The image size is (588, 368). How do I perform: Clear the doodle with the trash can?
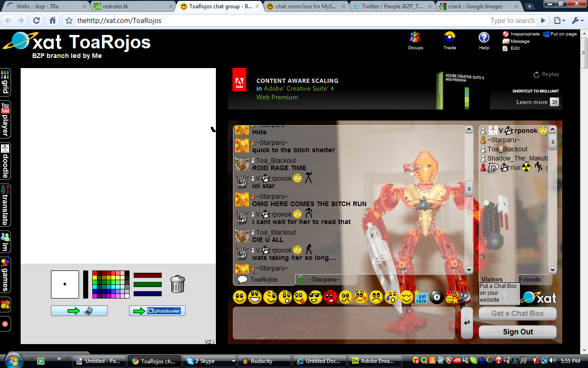point(177,284)
